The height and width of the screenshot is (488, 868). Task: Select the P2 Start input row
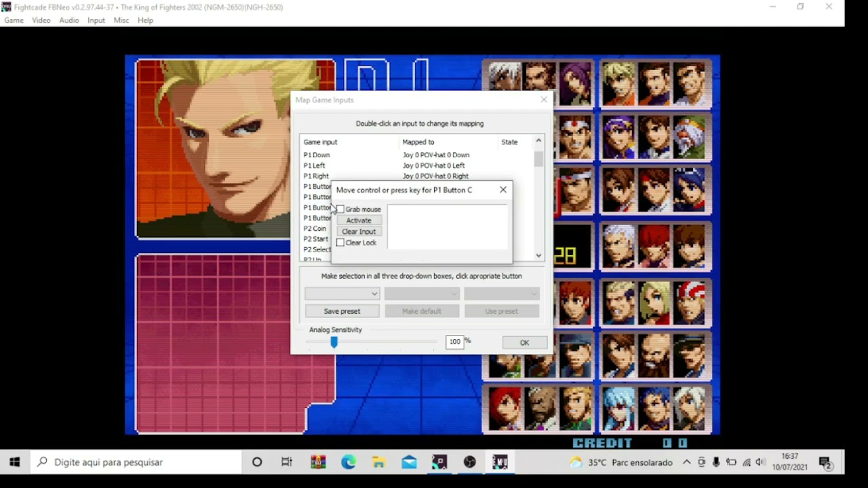click(316, 239)
